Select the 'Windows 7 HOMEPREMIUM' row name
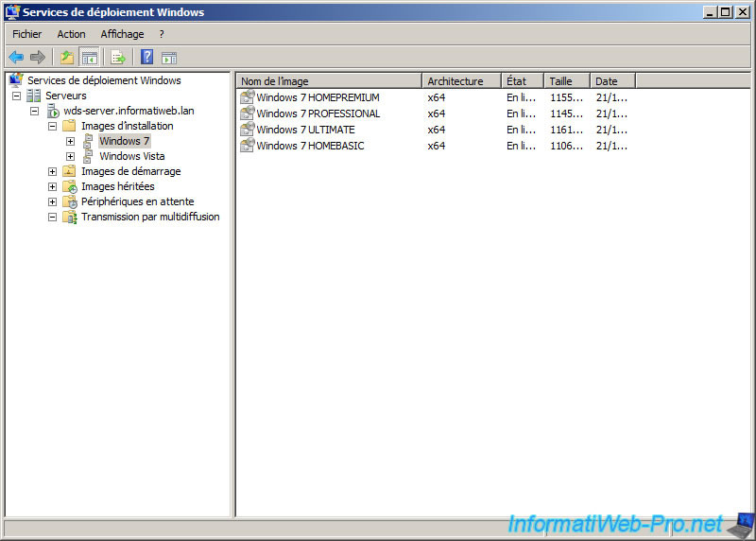 (x=318, y=97)
